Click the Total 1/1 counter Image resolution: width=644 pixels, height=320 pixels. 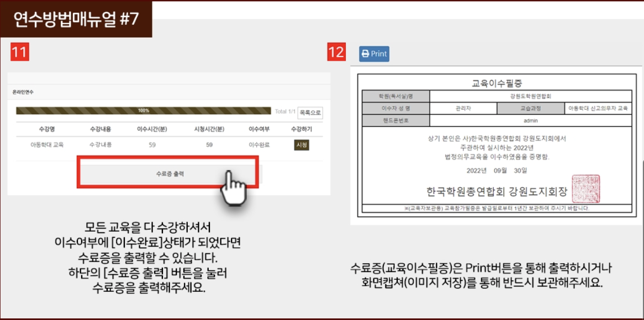(285, 111)
